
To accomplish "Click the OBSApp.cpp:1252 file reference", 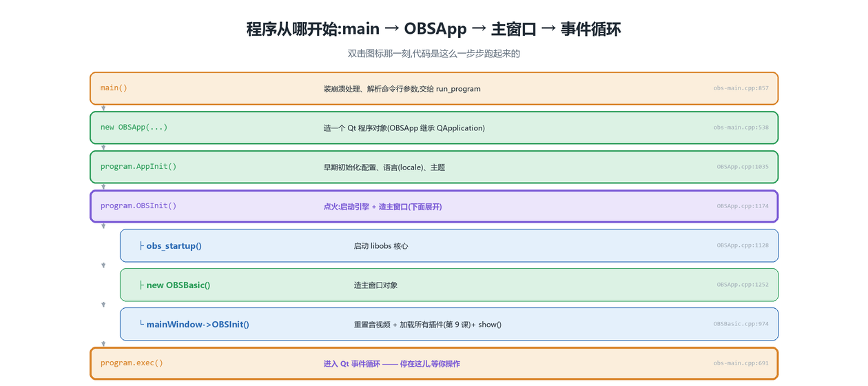I will pyautogui.click(x=743, y=285).
